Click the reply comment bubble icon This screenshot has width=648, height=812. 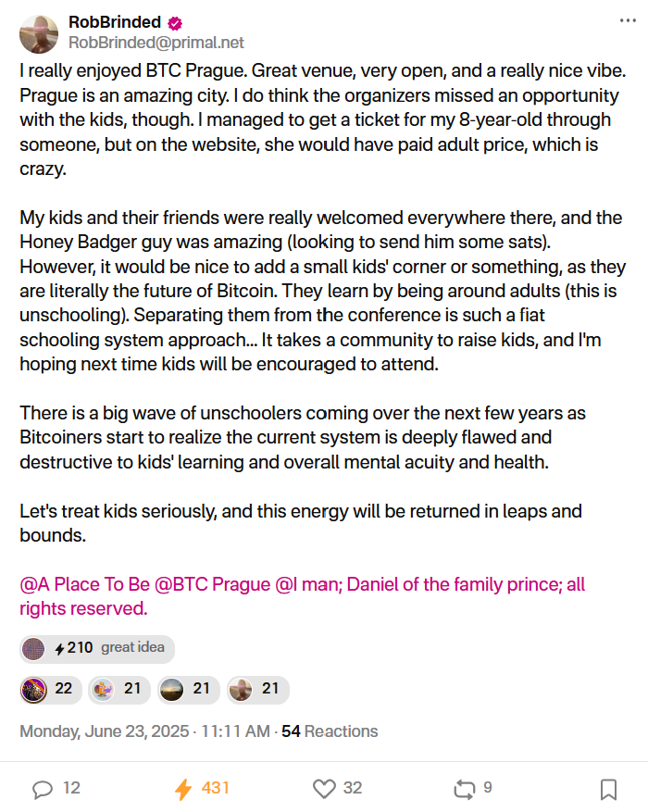tap(43, 789)
